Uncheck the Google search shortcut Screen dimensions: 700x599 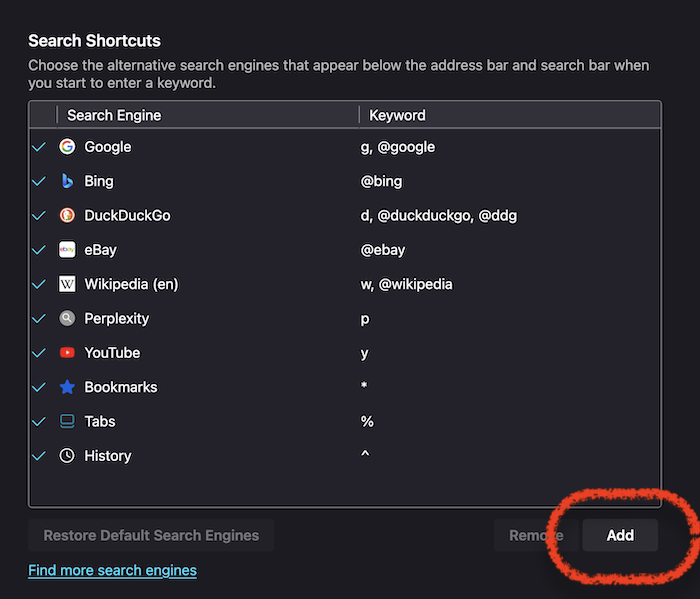pos(39,146)
